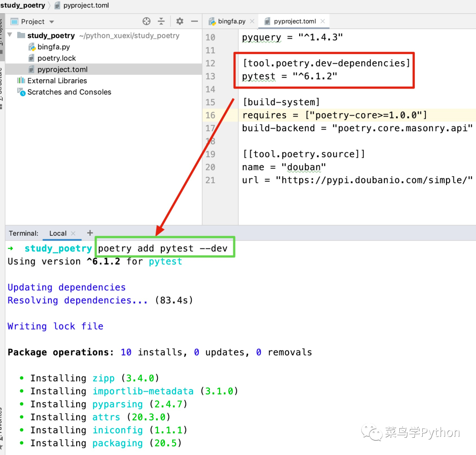
Task: Close the pyproject.toml editor tab
Action: click(x=323, y=21)
